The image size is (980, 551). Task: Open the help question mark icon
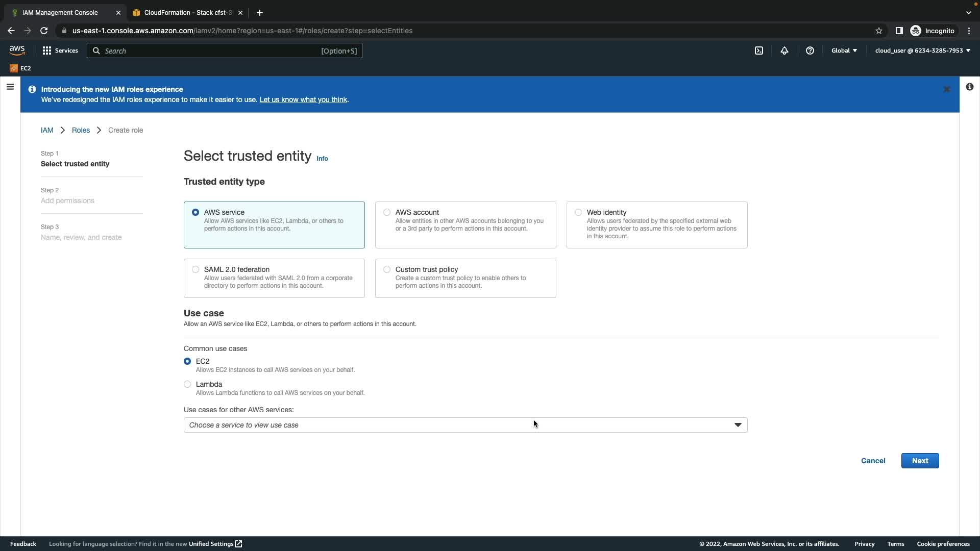(x=810, y=51)
